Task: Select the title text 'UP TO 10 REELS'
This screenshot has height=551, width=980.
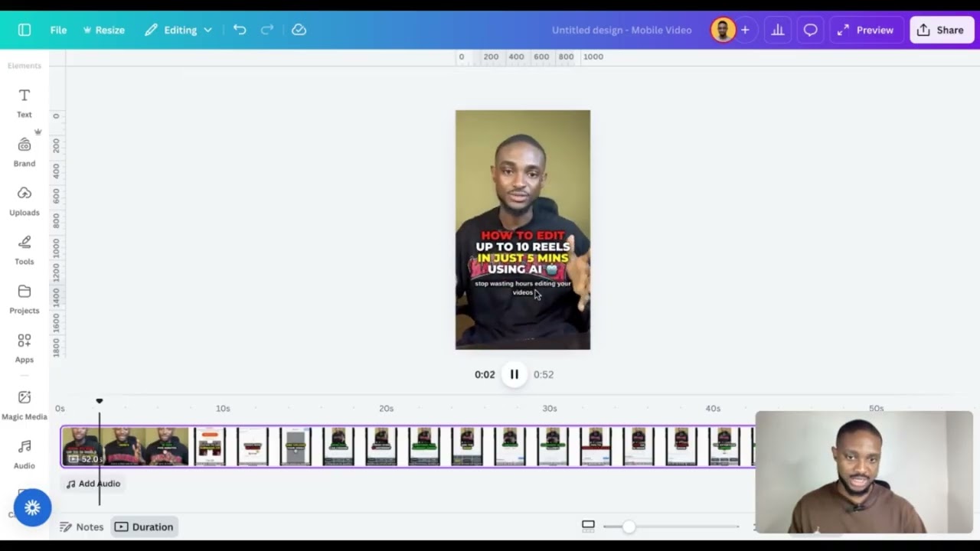Action: 523,246
